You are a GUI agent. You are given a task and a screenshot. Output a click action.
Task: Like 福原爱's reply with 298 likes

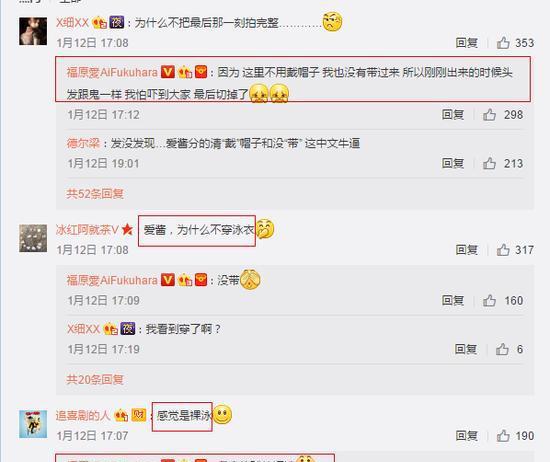tap(489, 115)
